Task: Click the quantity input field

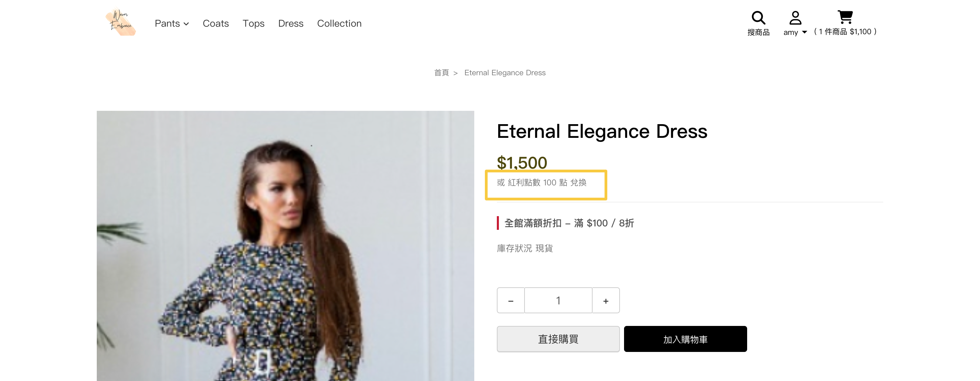Action: [558, 301]
